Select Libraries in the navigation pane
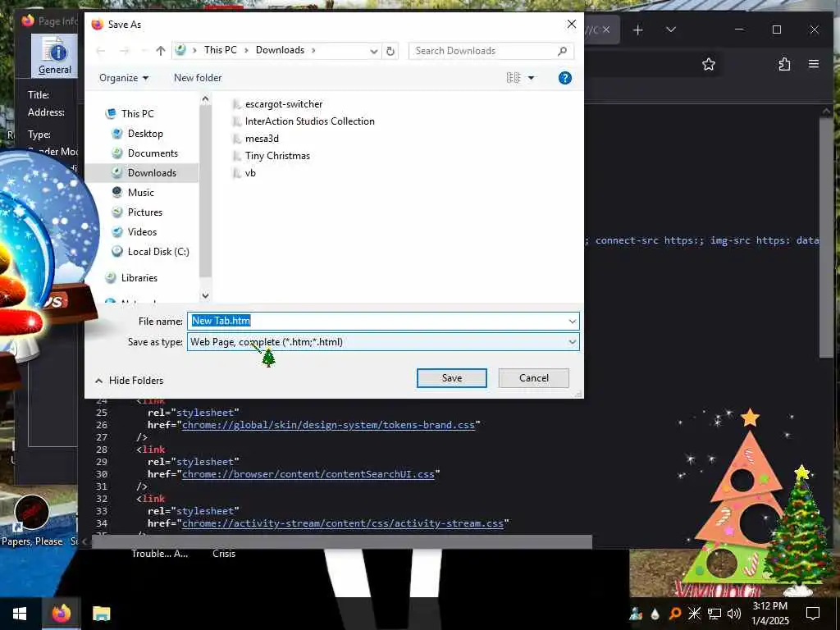This screenshot has width=840, height=630. pyautogui.click(x=132, y=277)
